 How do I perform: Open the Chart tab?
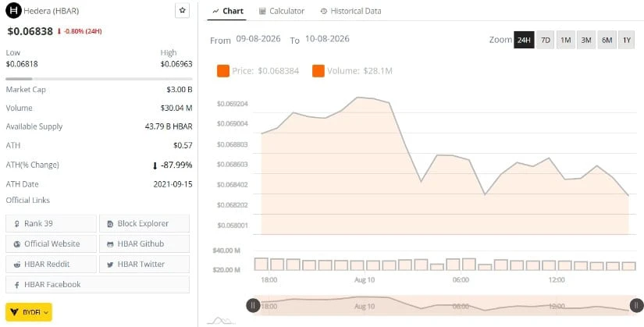tap(228, 11)
